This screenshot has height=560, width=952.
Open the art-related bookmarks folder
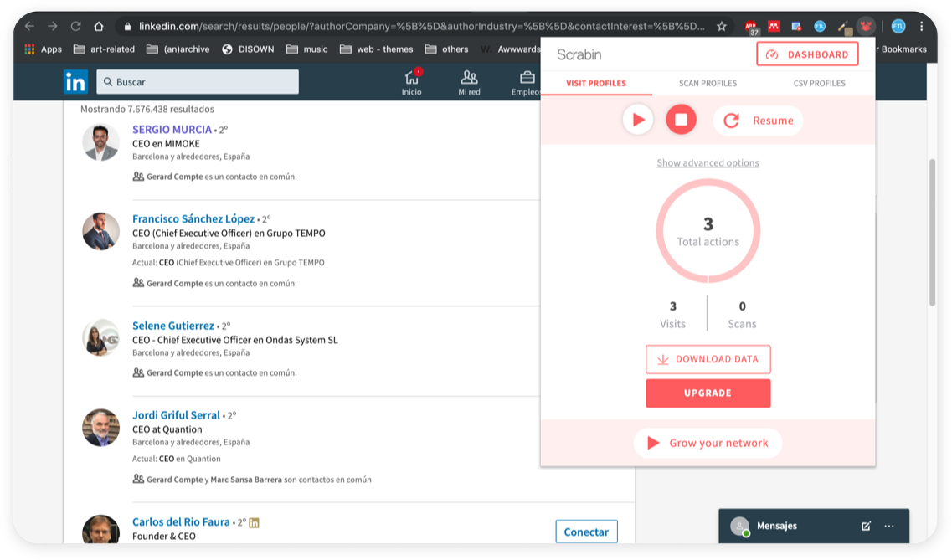click(104, 49)
